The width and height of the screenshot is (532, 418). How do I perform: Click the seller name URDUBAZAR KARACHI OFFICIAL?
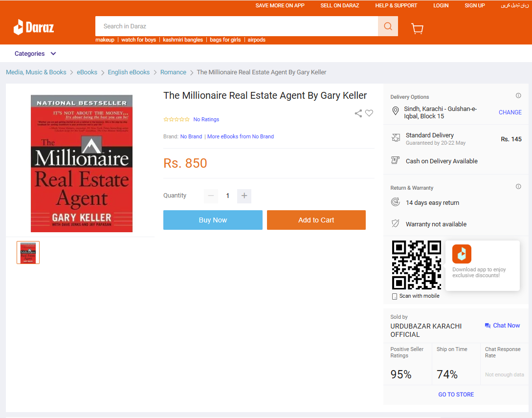point(426,330)
